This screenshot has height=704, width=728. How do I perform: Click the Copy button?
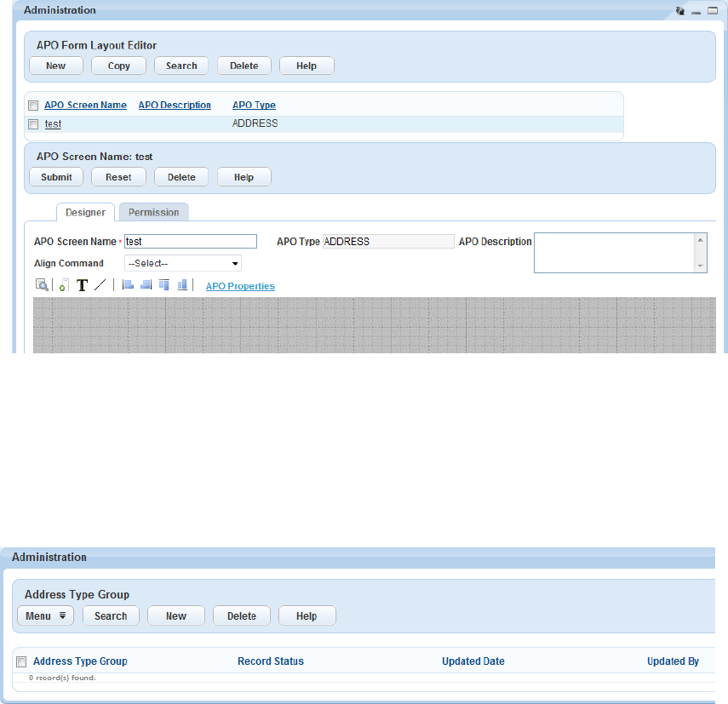119,66
